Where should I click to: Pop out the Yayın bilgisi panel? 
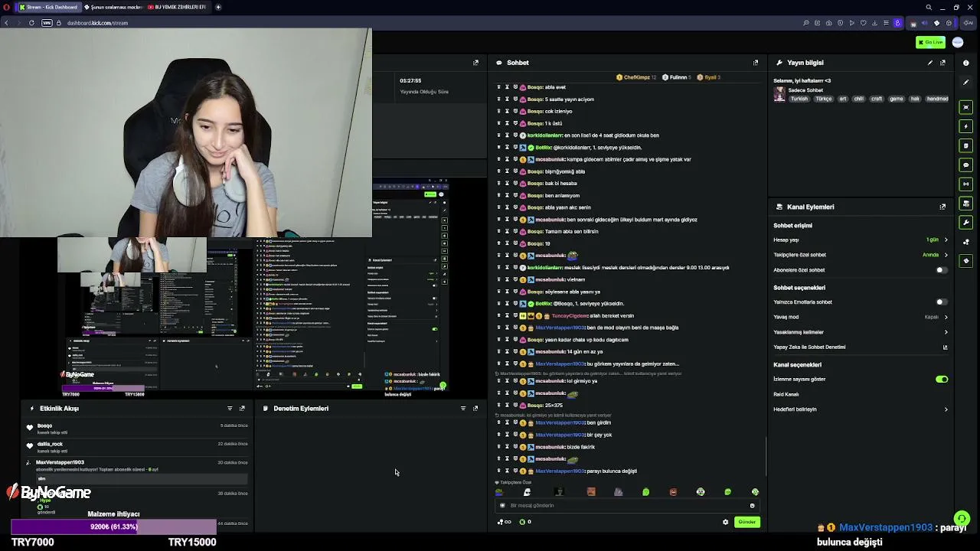(942, 63)
